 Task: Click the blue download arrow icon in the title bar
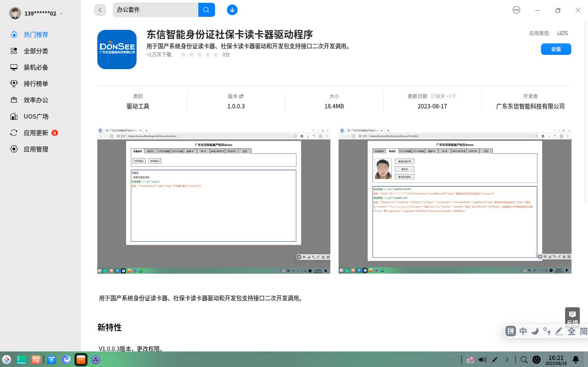pyautogui.click(x=232, y=9)
